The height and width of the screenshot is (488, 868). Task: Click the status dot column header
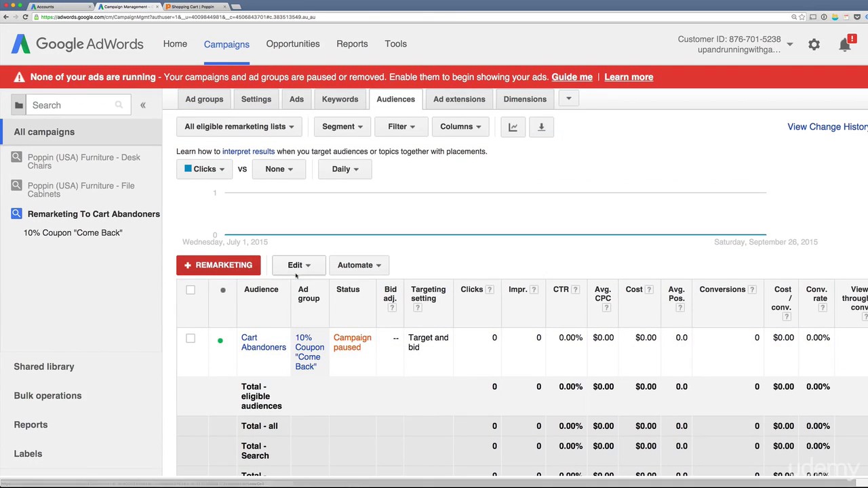click(x=222, y=290)
